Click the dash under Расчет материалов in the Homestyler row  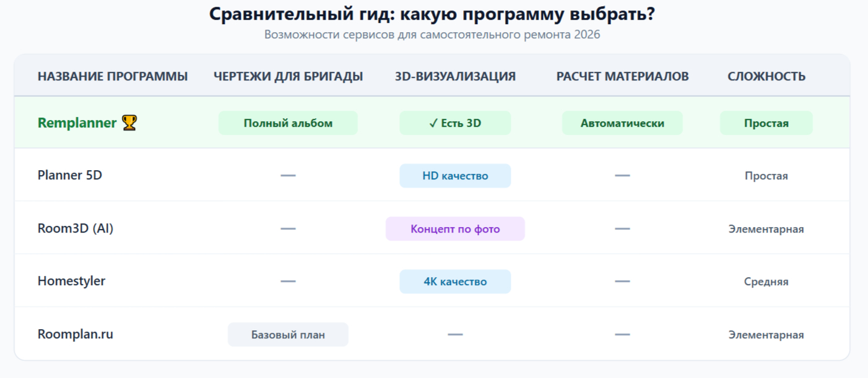click(x=622, y=281)
